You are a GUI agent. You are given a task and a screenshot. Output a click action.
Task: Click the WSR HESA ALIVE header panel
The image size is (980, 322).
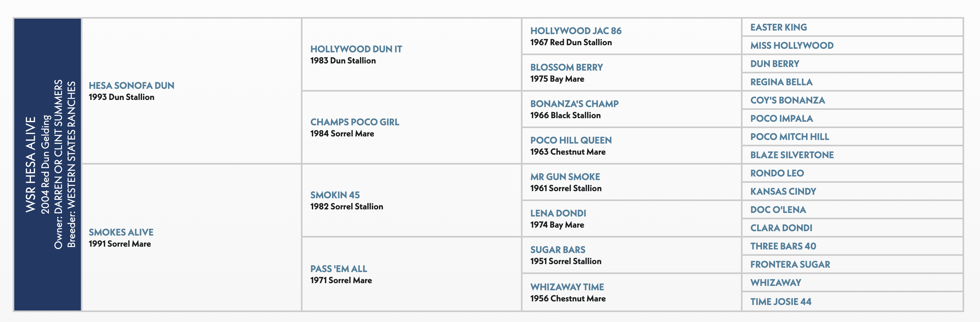(x=48, y=164)
